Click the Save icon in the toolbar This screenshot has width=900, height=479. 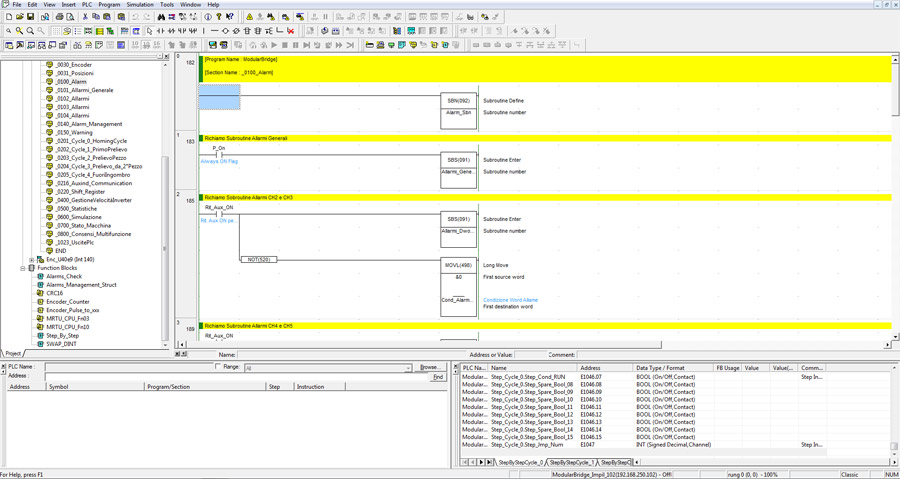click(31, 17)
